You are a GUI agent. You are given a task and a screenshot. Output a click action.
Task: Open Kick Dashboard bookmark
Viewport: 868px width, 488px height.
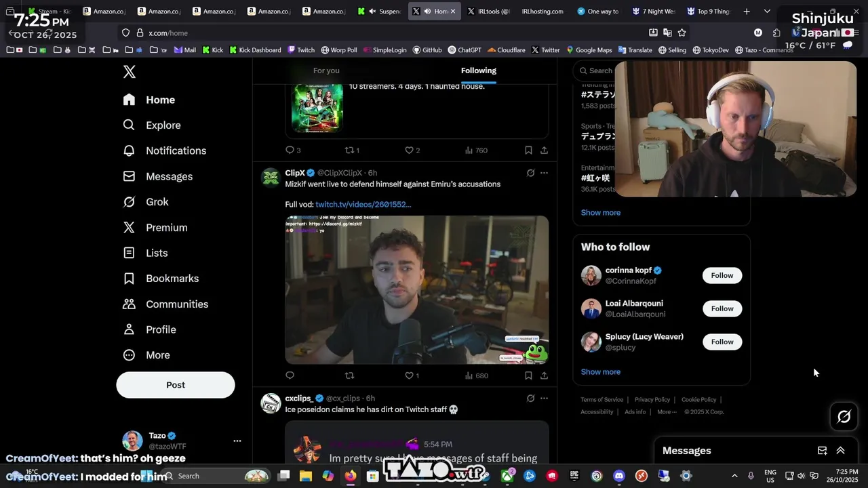pyautogui.click(x=255, y=49)
